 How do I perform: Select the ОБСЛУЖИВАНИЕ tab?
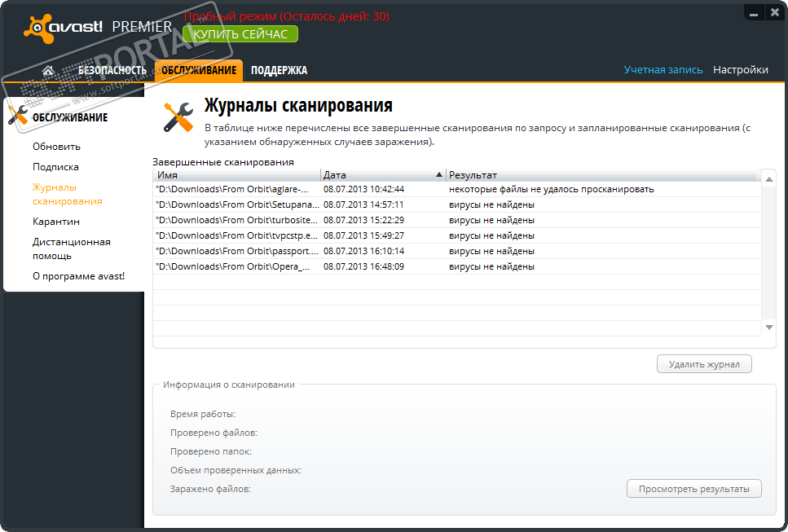(199, 70)
